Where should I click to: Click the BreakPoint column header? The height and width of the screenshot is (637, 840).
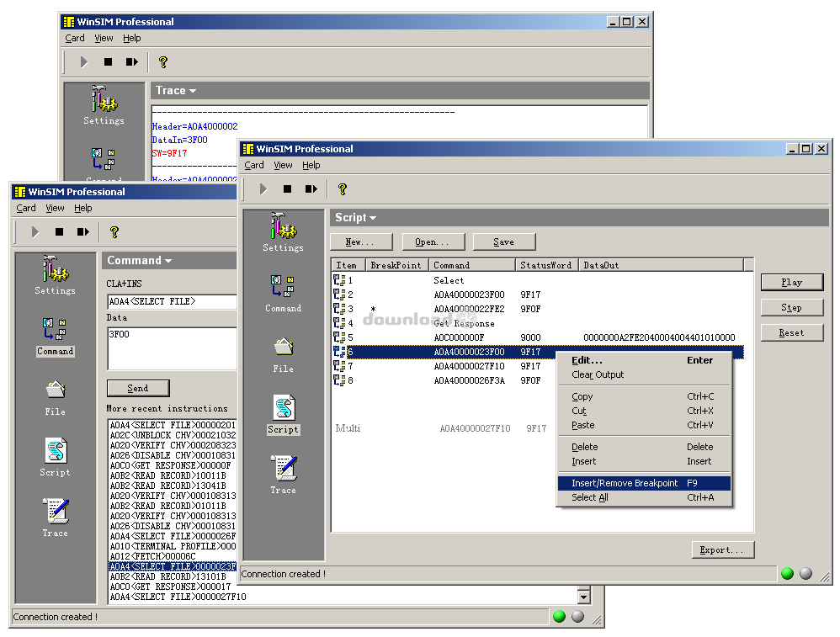click(x=397, y=265)
